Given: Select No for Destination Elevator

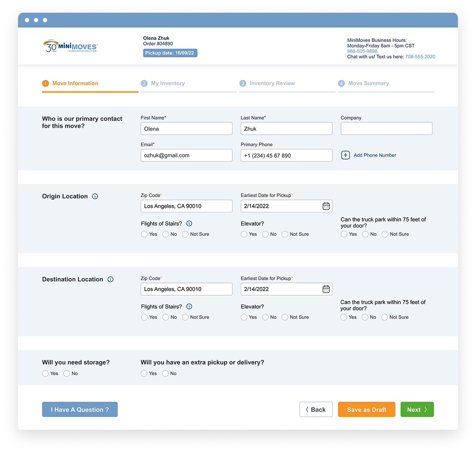Looking at the screenshot, I should coord(266,317).
